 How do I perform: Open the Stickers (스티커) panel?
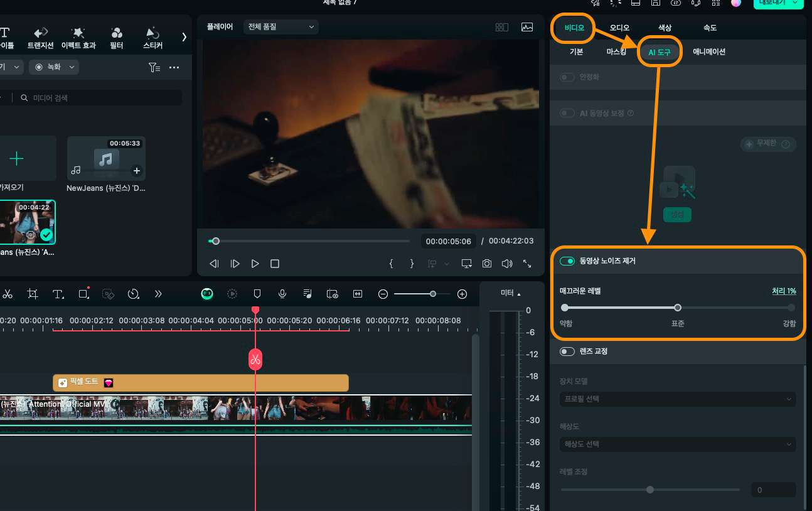[x=152, y=38]
